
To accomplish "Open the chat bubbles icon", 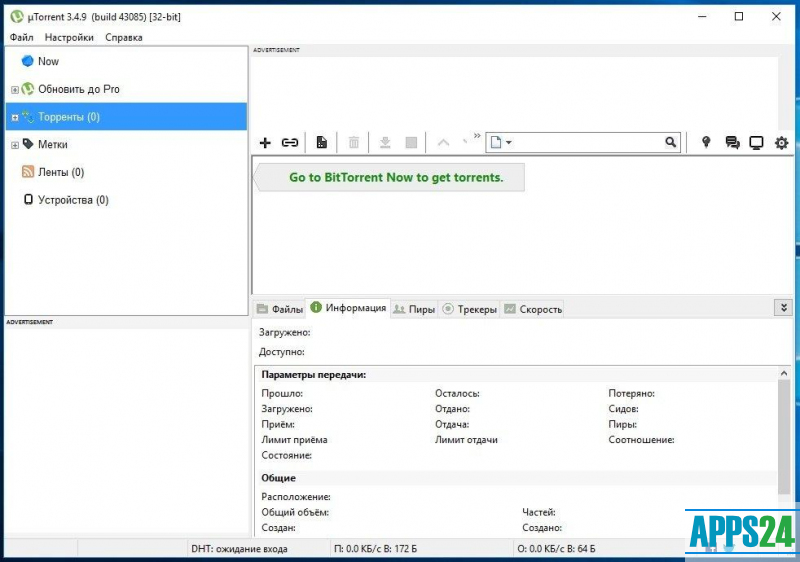I will [732, 142].
